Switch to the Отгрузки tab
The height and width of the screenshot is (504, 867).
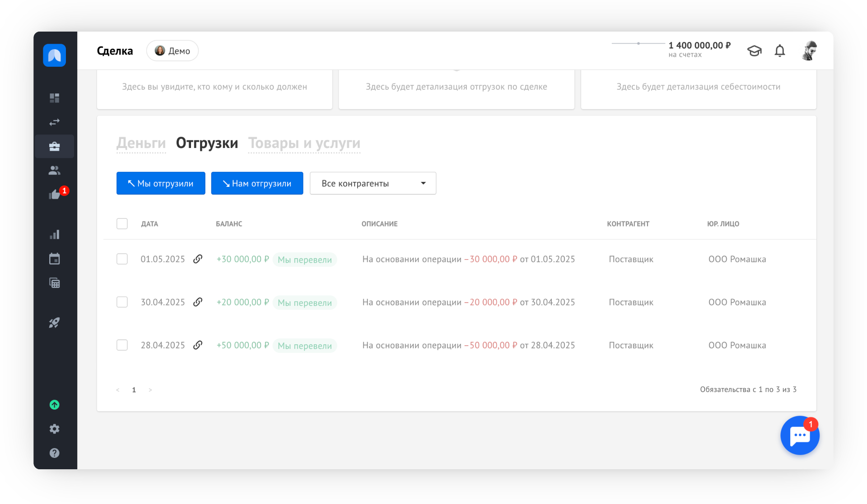(x=207, y=143)
